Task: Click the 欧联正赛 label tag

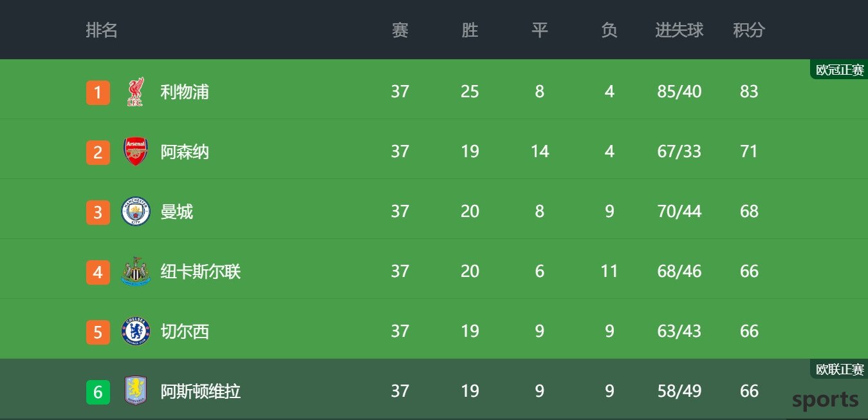Action: pyautogui.click(x=839, y=369)
